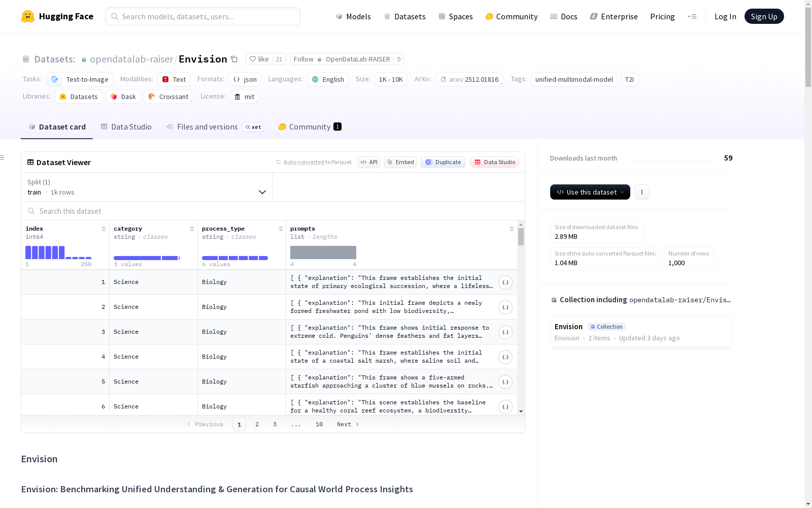812x508 pixels.
Task: Go to page 10 of the dataset
Action: [319, 424]
